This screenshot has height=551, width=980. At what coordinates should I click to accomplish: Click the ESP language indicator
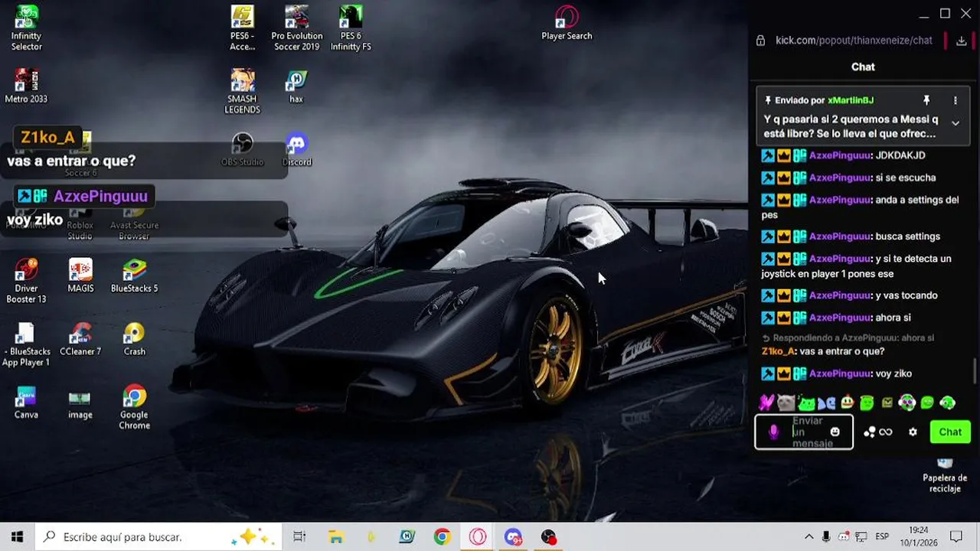point(882,537)
